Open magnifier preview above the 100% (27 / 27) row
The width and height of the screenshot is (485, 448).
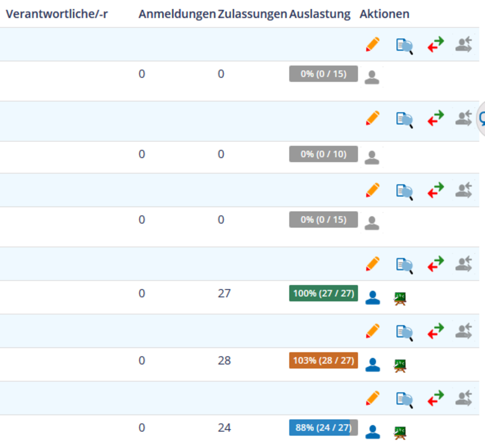point(405,266)
